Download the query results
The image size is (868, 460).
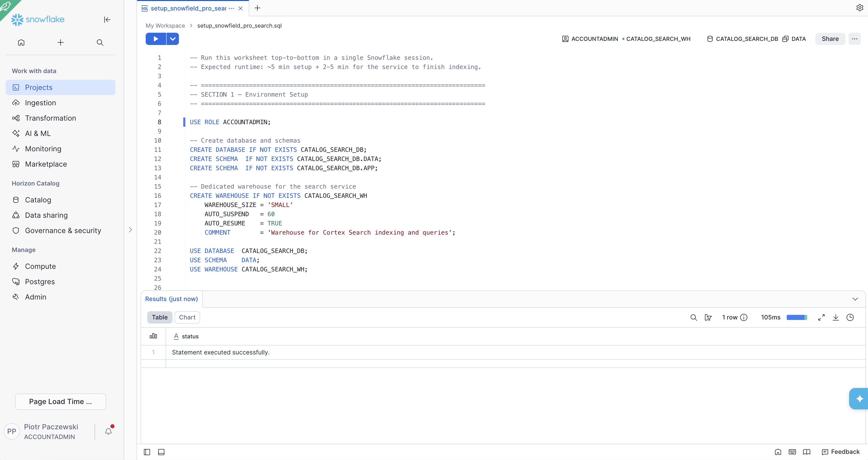(836, 317)
